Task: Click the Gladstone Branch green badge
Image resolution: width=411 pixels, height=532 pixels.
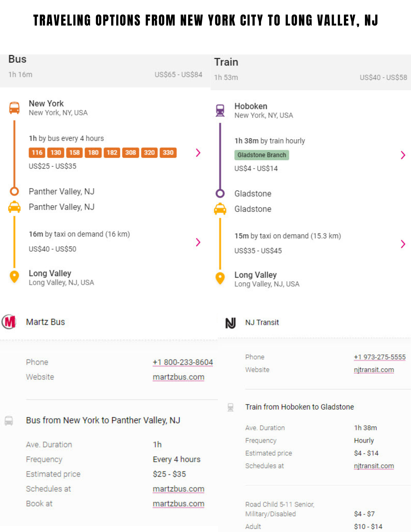Action: tap(262, 155)
